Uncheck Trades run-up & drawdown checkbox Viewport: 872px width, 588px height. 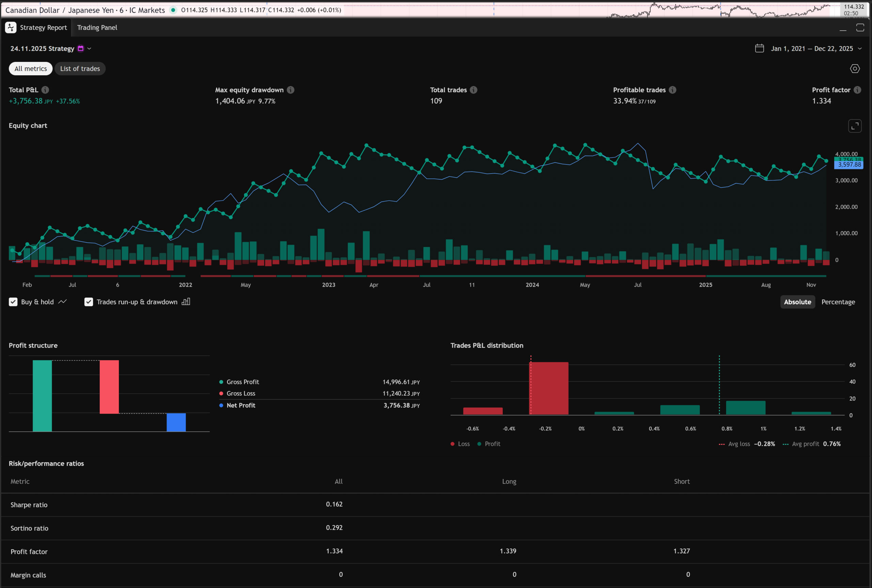[89, 302]
